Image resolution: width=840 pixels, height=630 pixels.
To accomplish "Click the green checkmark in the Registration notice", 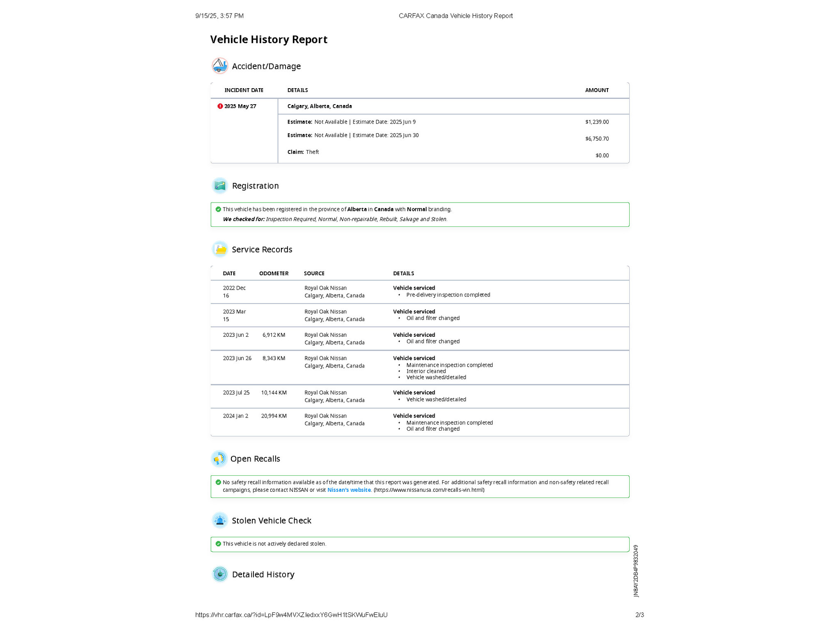I will pos(218,209).
